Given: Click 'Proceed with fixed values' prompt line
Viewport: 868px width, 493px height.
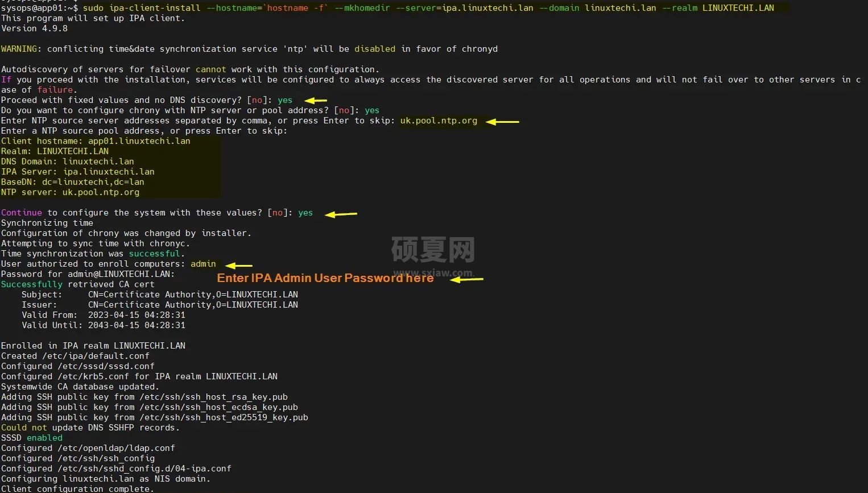Looking at the screenshot, I should pyautogui.click(x=147, y=100).
